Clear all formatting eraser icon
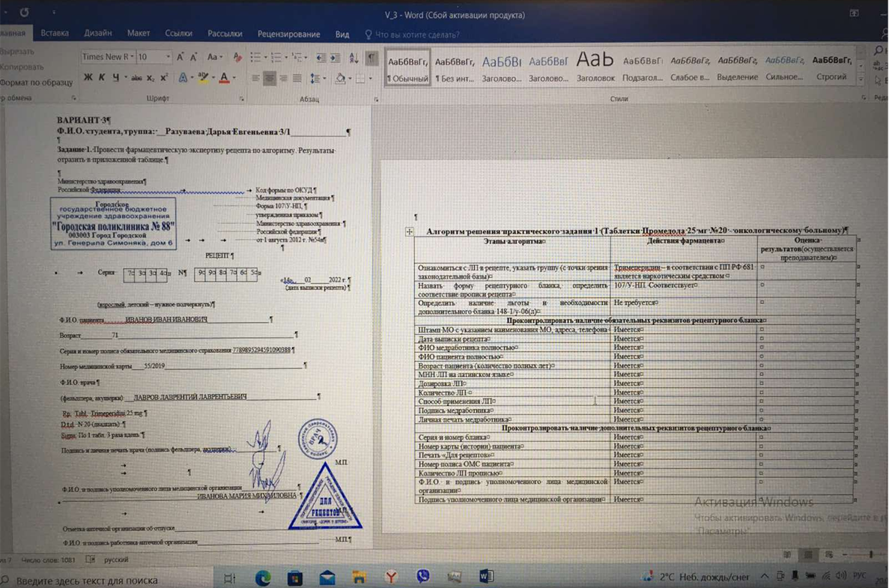 point(238,57)
